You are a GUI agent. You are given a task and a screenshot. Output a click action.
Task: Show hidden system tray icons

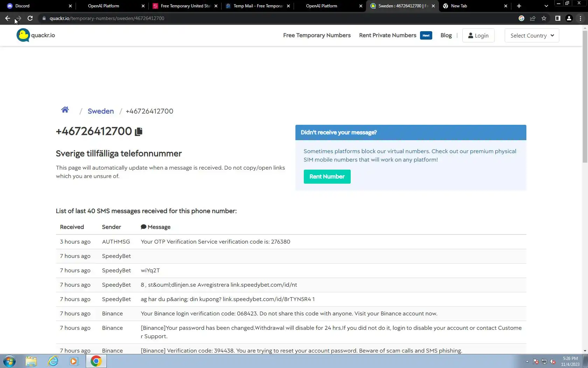tap(527, 361)
